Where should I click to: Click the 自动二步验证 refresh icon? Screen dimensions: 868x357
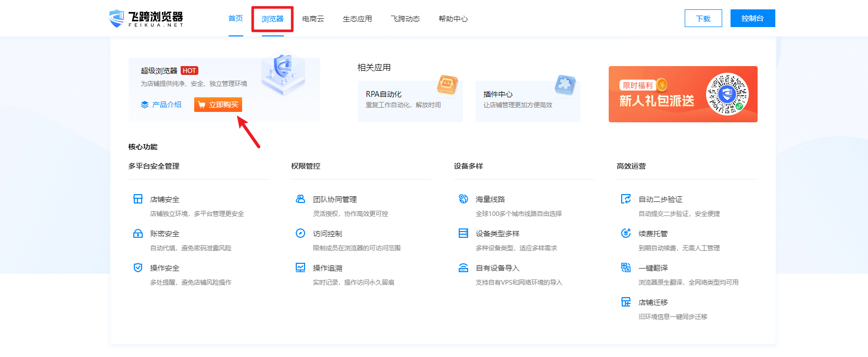[x=626, y=199]
